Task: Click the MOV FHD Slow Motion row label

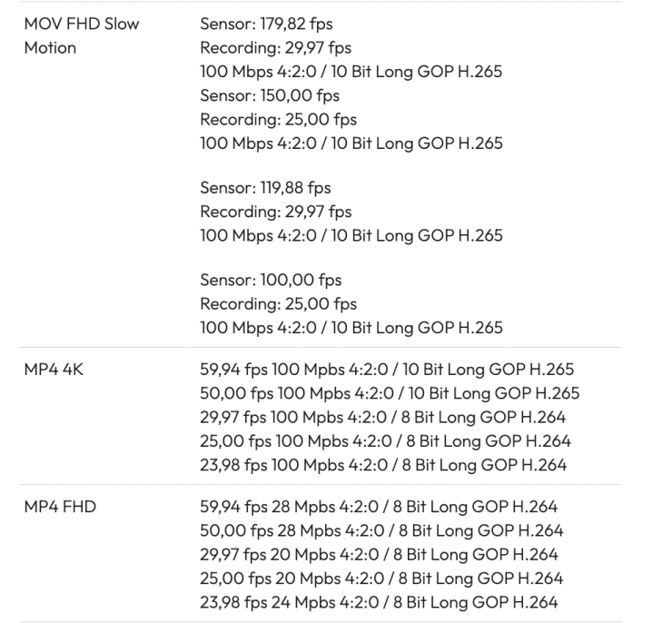Action: 82,35
